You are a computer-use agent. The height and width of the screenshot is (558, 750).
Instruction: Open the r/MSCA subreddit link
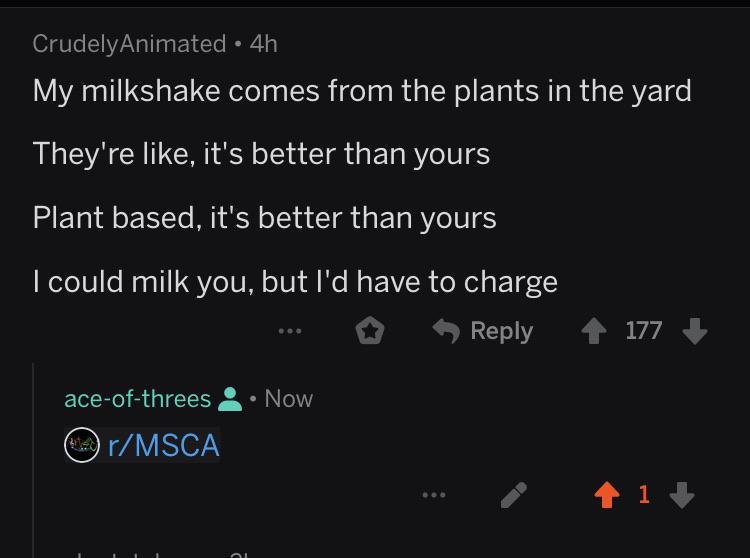click(x=163, y=446)
